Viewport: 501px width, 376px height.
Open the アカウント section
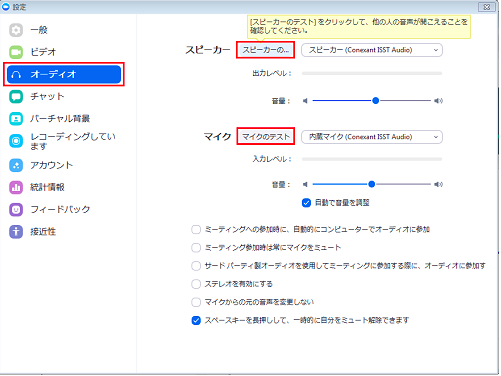pyautogui.click(x=63, y=165)
